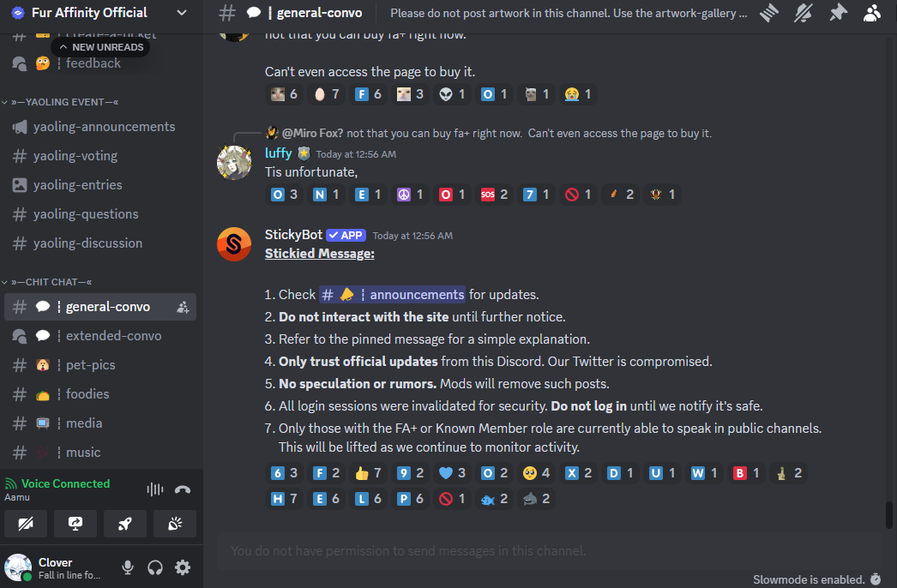This screenshot has height=588, width=897.
Task: Add the thumbs up reaction on StickyBot message
Action: (x=368, y=473)
